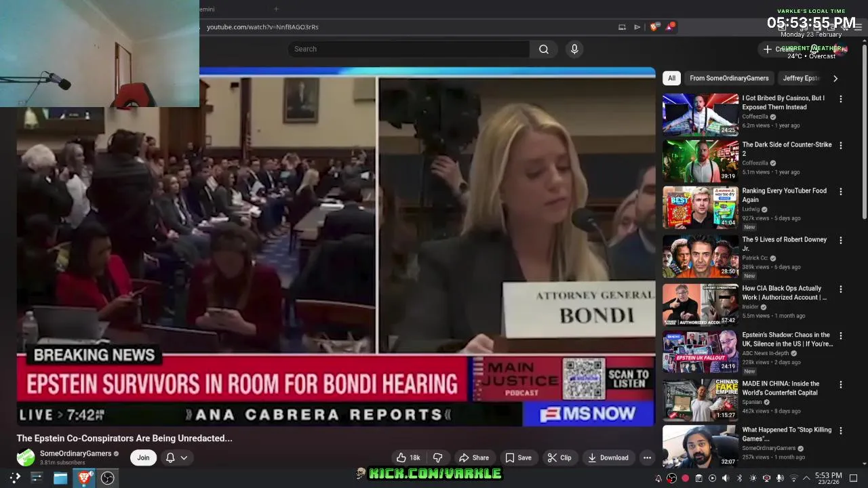The height and width of the screenshot is (488, 868).
Task: Open 'How CIA Black Ops Actually Work' video title
Action: tap(784, 293)
